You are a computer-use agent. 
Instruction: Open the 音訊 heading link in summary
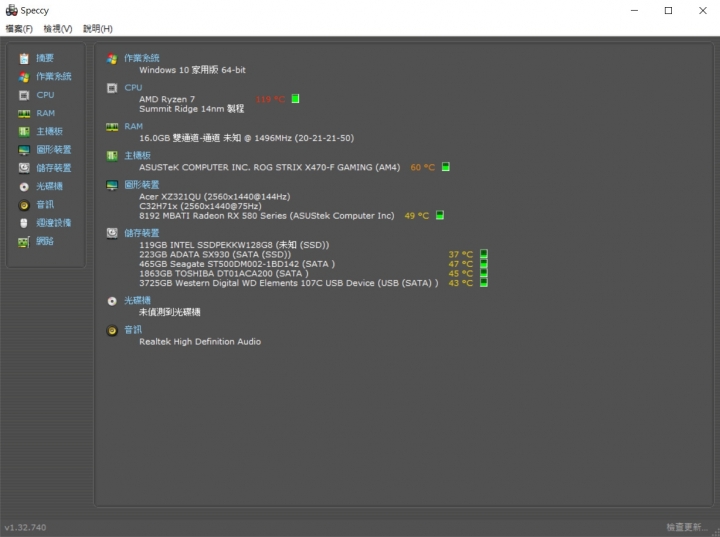(x=133, y=330)
